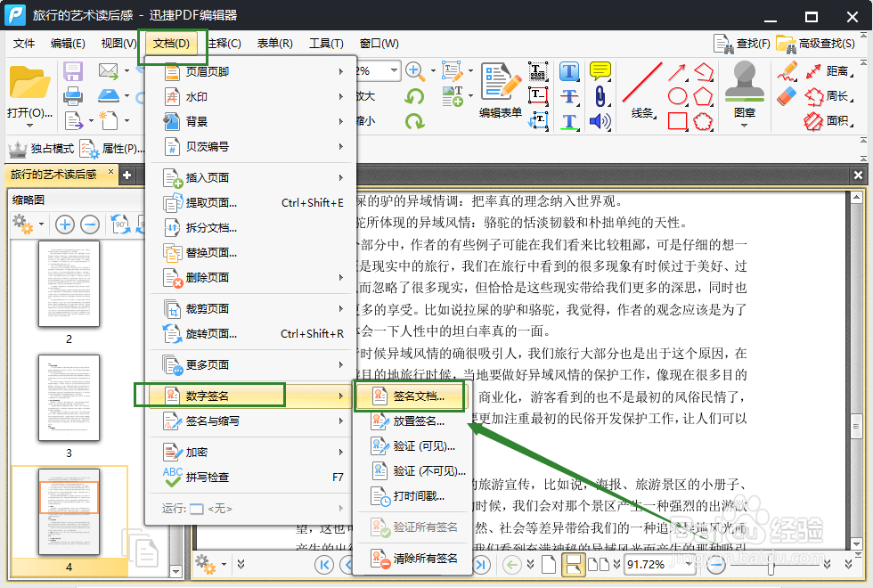Screen dimensions: 873x588
Task: Choose 拆分文档... menu entry
Action: [251, 228]
